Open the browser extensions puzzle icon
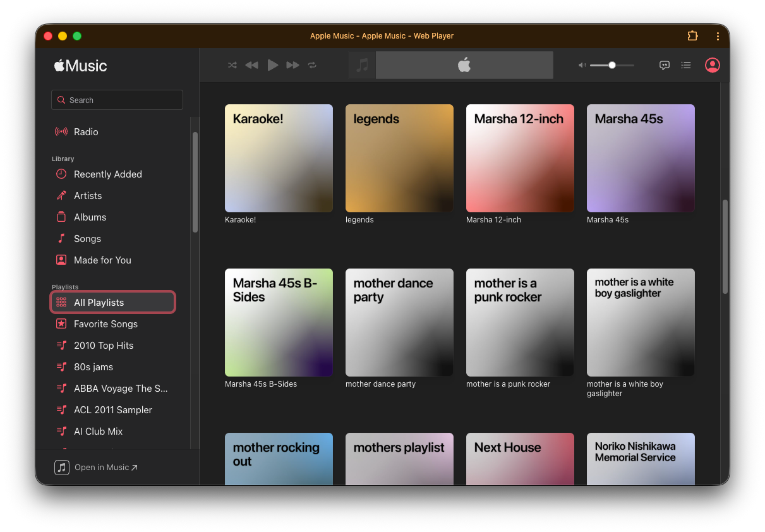The width and height of the screenshot is (765, 532). click(x=693, y=36)
